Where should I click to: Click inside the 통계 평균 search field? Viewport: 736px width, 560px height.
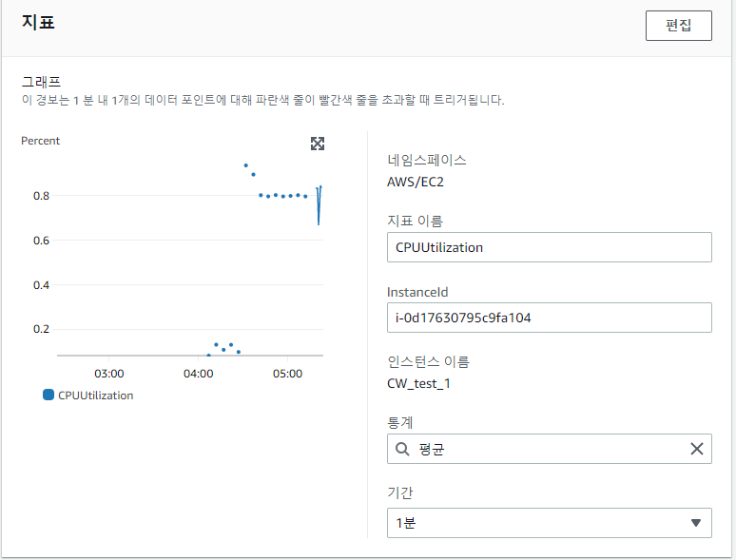point(550,449)
